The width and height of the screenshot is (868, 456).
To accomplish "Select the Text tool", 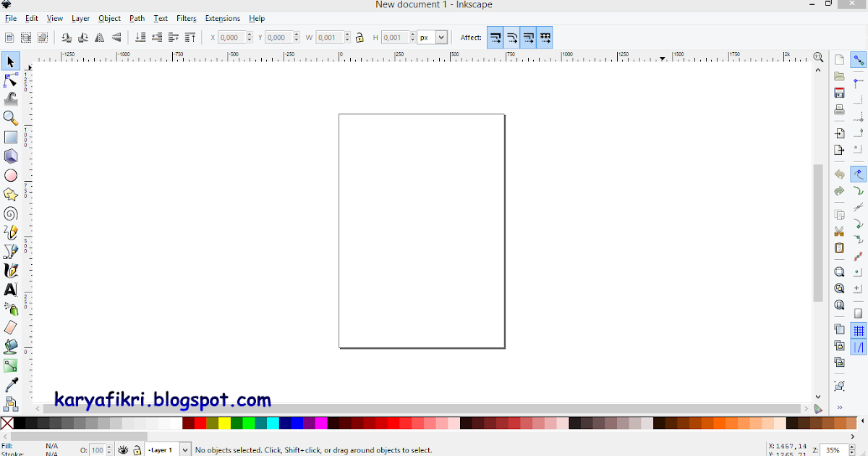I will 11,290.
